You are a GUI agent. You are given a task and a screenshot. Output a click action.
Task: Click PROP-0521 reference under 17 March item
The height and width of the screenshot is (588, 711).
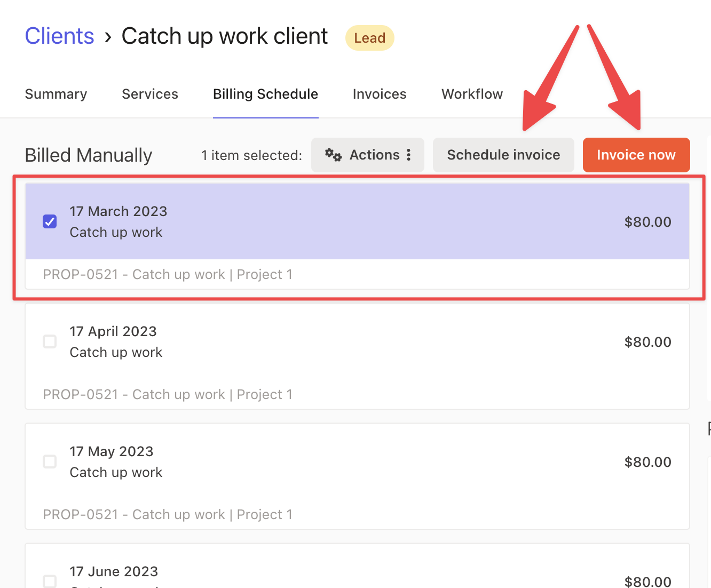(x=168, y=274)
